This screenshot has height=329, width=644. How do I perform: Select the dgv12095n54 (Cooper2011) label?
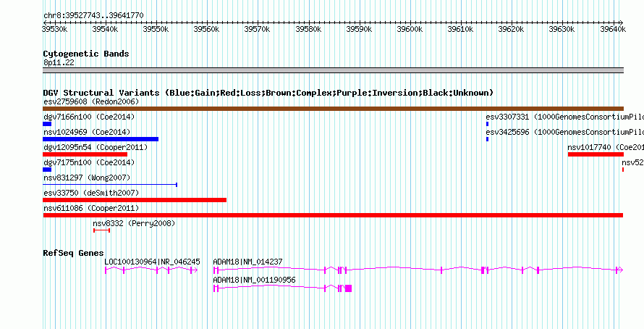click(x=96, y=147)
